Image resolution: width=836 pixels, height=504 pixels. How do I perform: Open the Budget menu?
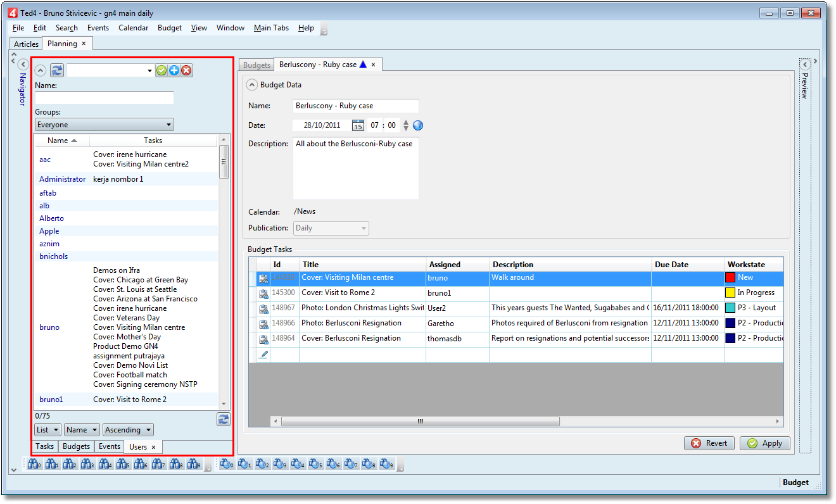tap(170, 28)
